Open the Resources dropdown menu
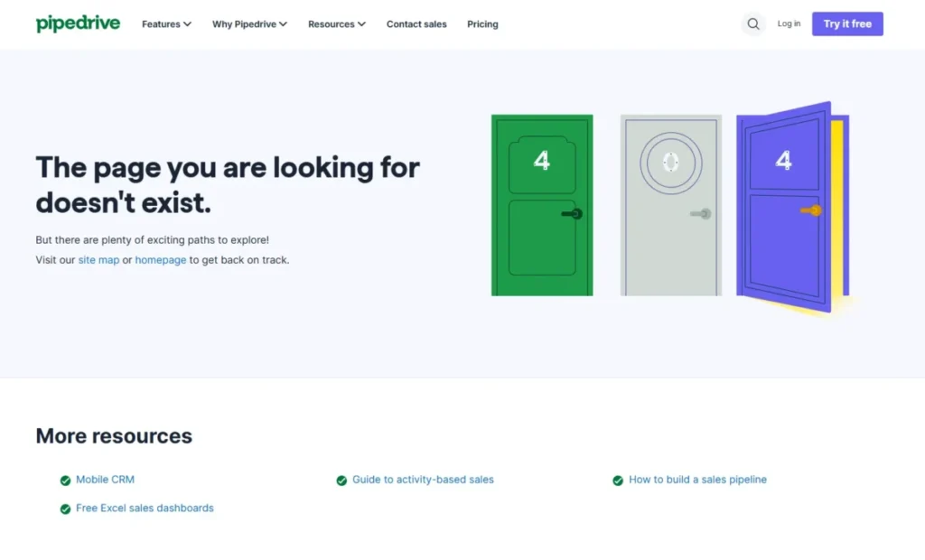 click(x=337, y=24)
